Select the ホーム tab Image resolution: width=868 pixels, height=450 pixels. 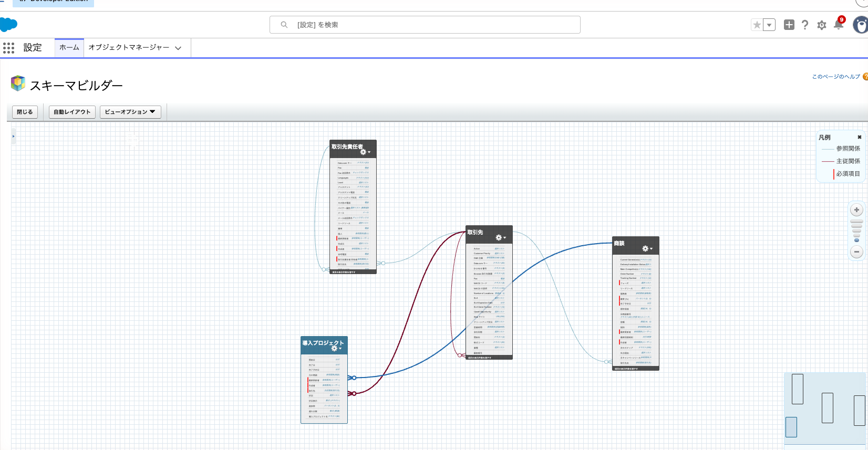coord(69,47)
